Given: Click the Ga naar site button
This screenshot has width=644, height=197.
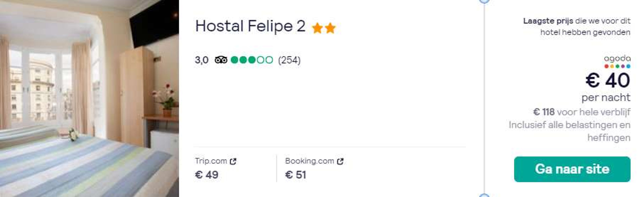Looking at the screenshot, I should 572,169.
